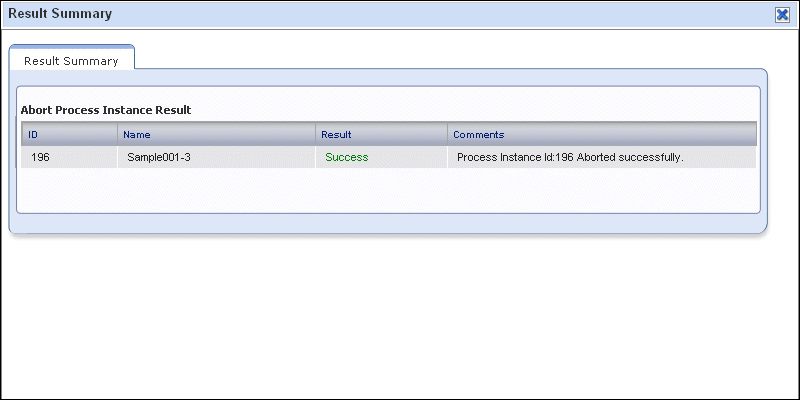Click the 'Aborted successfully' comment text
The height and width of the screenshot is (400, 800).
pyautogui.click(x=570, y=158)
